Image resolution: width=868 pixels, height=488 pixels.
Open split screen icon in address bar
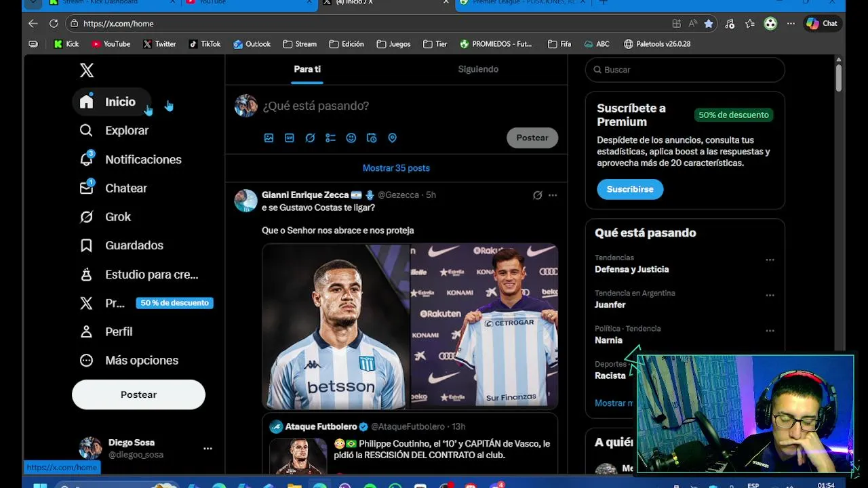pyautogui.click(x=676, y=23)
